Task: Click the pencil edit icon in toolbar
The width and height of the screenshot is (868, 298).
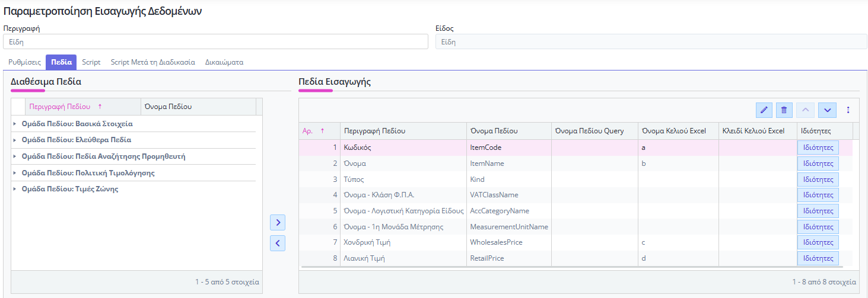Action: click(764, 110)
